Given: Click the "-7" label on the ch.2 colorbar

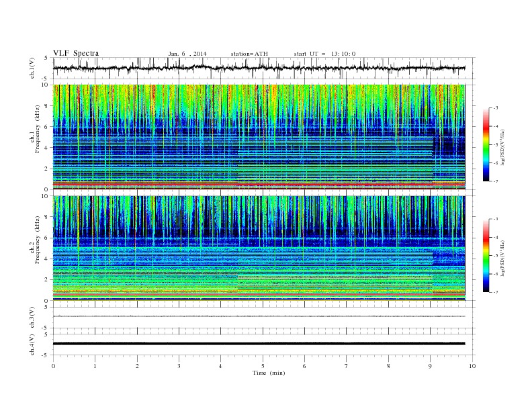Looking at the screenshot, I should pyautogui.click(x=495, y=292).
